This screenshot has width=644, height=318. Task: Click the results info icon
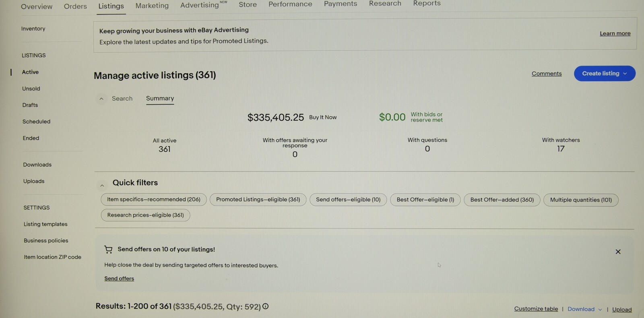[x=266, y=307]
